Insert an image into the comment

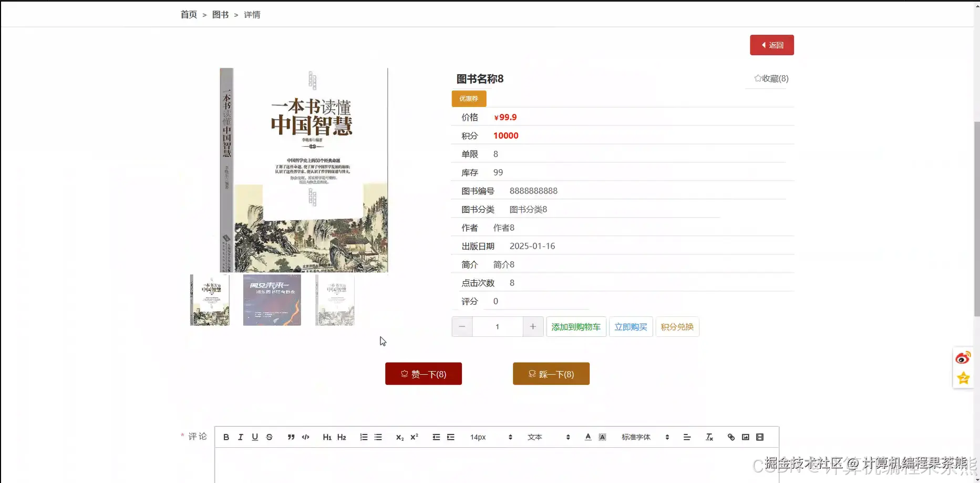[745, 437]
